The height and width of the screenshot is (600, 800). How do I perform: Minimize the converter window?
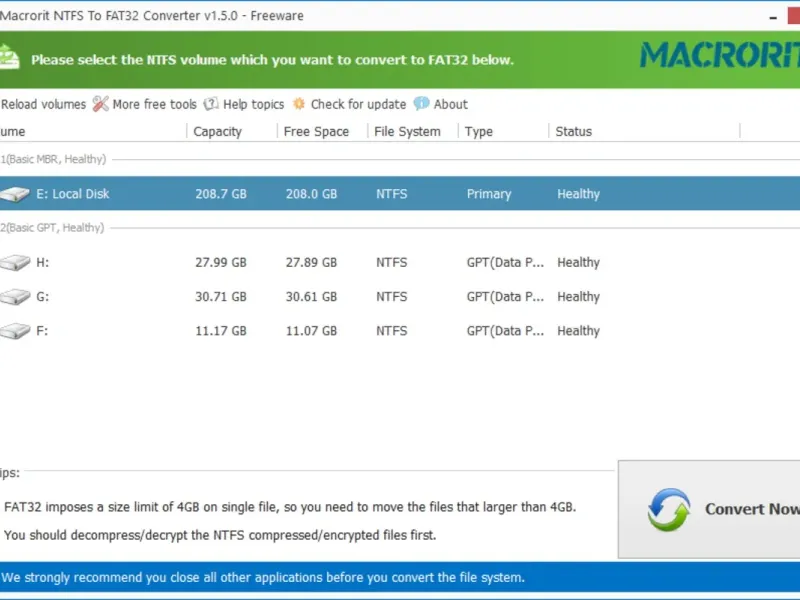point(773,17)
